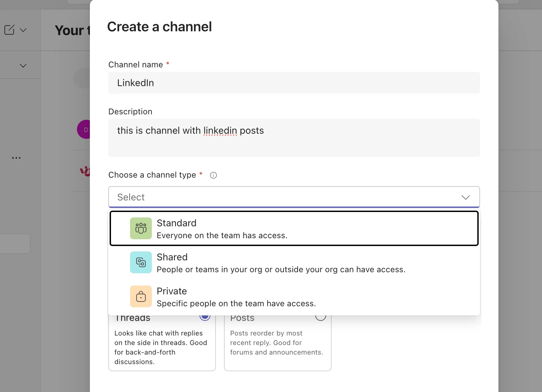542x392 pixels.
Task: Click the 'Create a channel' dialog title
Action: tap(159, 27)
